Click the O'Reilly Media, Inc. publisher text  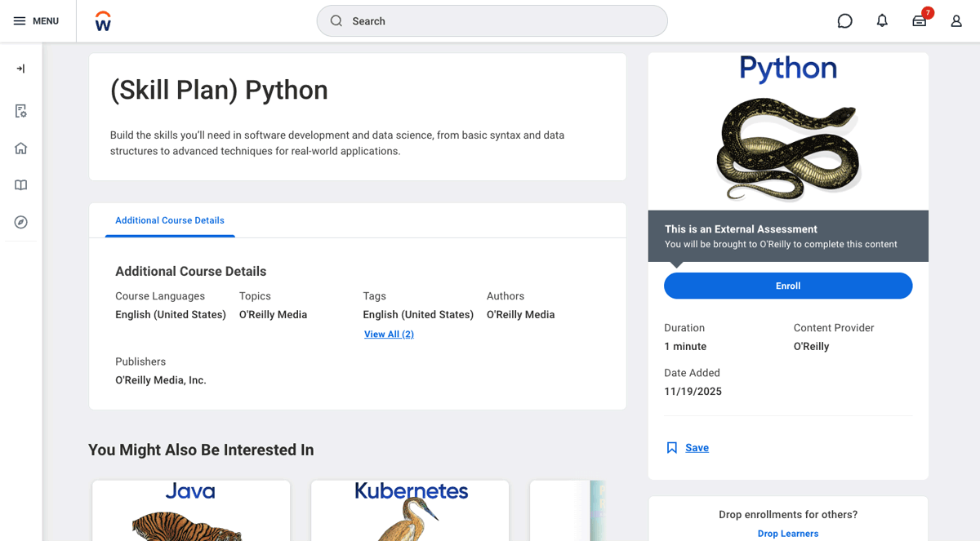(161, 380)
